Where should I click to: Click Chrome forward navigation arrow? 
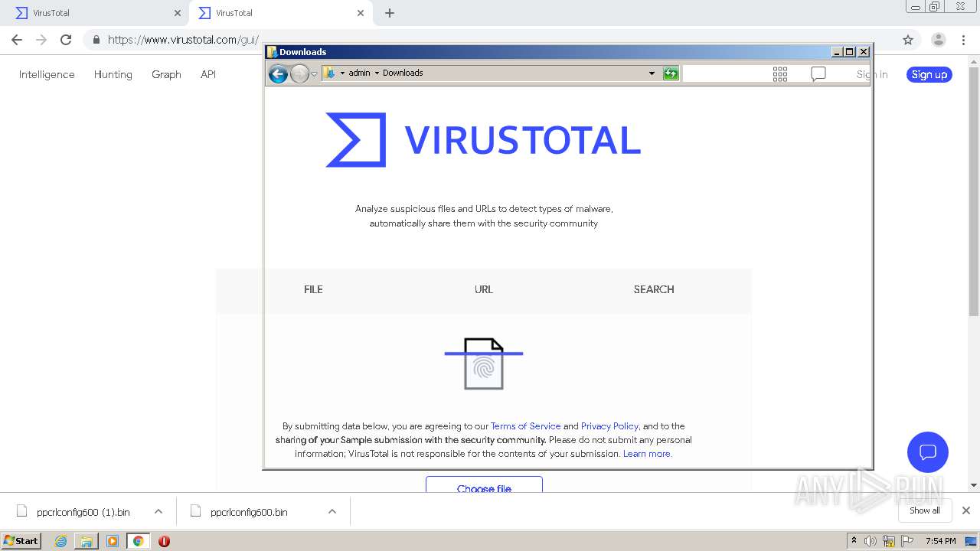[41, 40]
